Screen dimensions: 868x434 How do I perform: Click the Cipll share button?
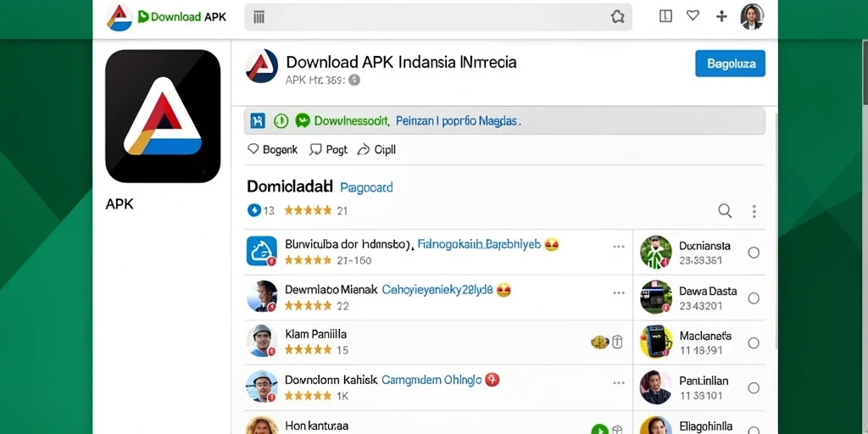coord(376,149)
